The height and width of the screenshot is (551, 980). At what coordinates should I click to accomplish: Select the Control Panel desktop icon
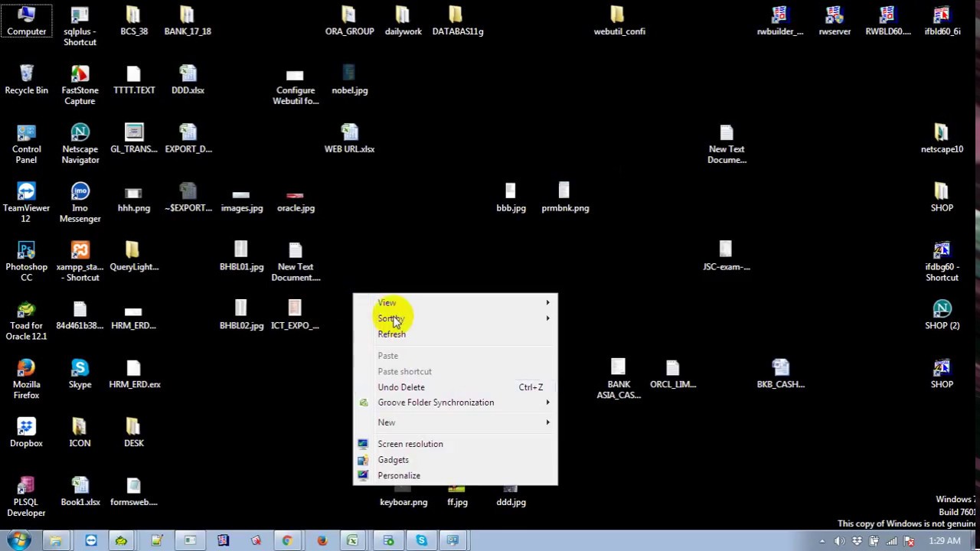pyautogui.click(x=27, y=145)
